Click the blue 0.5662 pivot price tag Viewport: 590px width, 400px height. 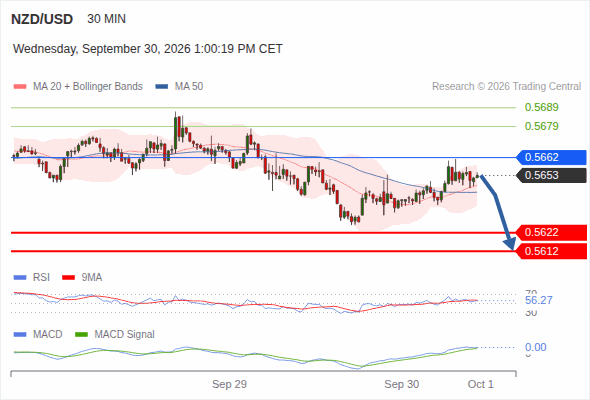click(551, 157)
